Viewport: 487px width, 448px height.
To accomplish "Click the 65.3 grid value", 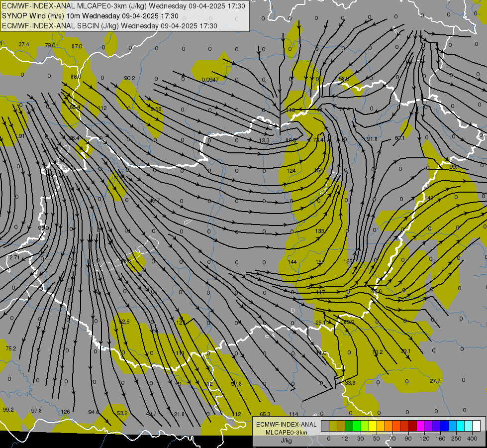I will (x=265, y=414).
